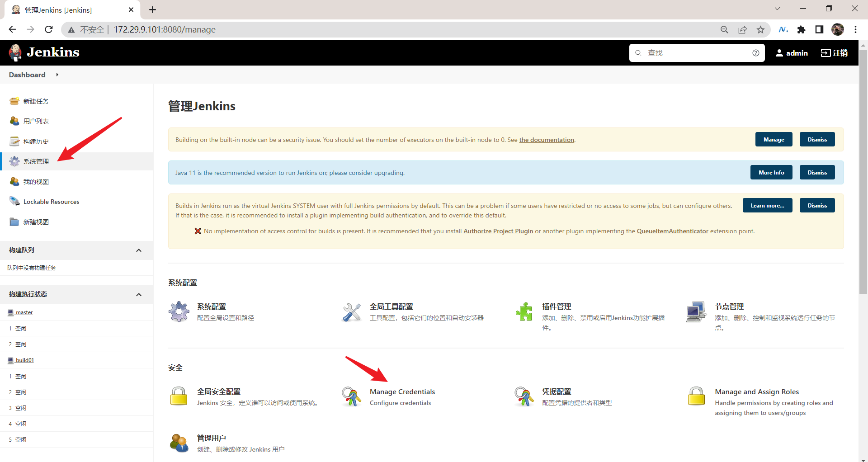Expand the Dashboard breadcrumb arrow
The height and width of the screenshot is (462, 868).
click(x=57, y=75)
